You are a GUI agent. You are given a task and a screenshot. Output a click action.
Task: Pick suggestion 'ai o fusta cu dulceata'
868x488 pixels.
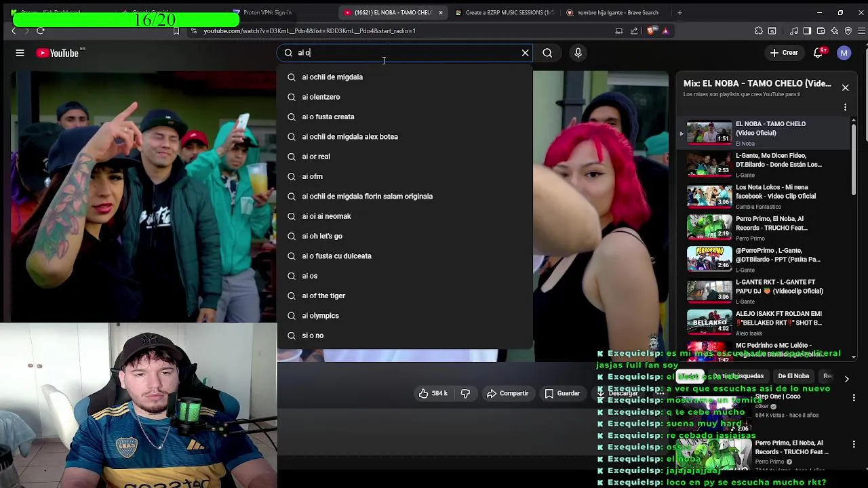[404, 256]
